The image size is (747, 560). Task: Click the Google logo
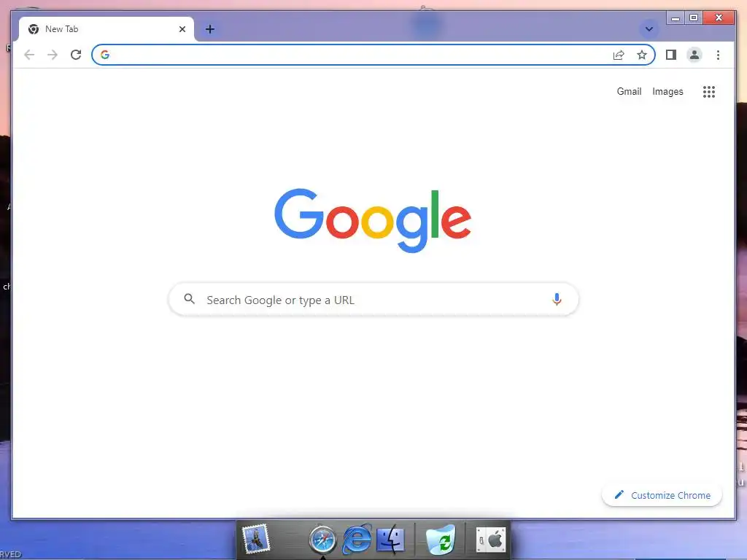373,220
